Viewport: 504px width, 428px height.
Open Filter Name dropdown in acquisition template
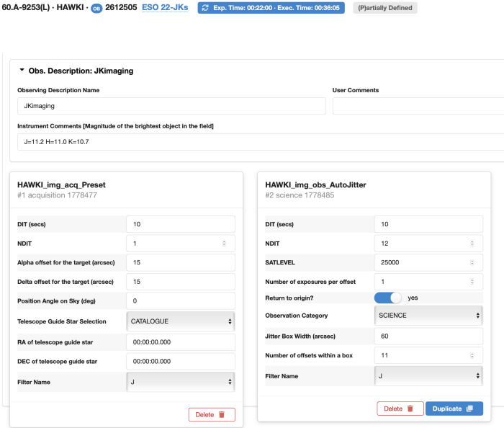pyautogui.click(x=180, y=382)
